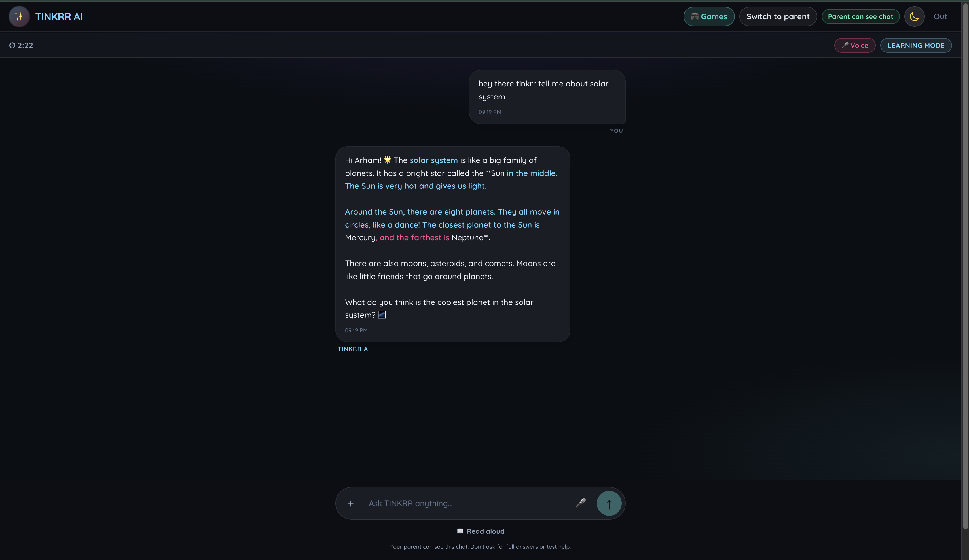969x560 pixels.
Task: Click the TINKRR AI title text
Action: [59, 16]
